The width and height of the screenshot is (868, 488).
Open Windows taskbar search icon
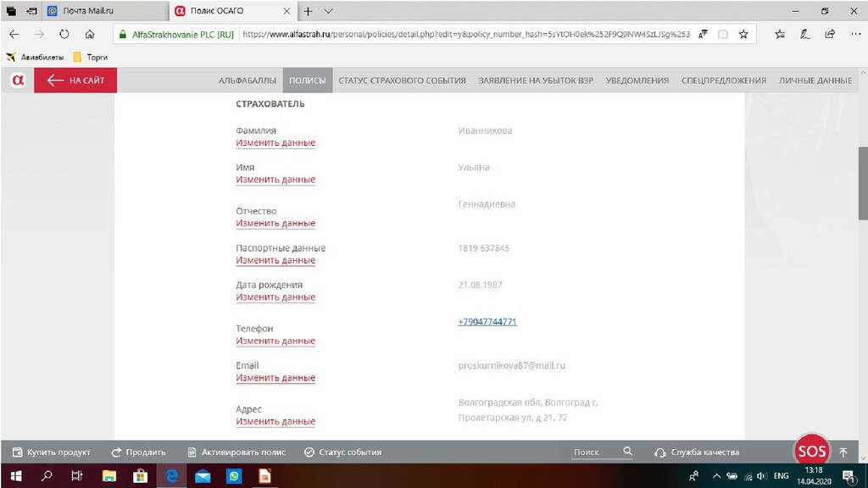point(47,476)
